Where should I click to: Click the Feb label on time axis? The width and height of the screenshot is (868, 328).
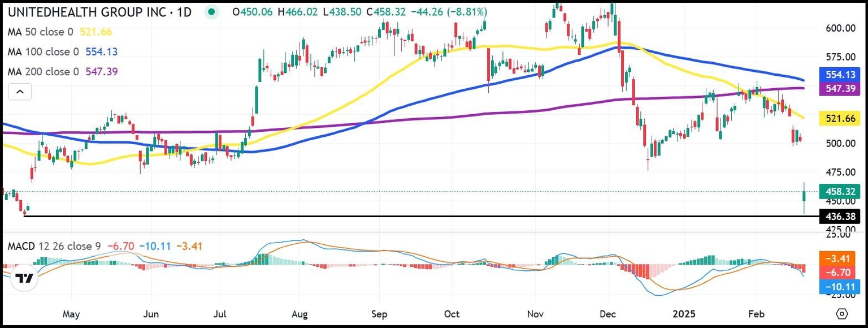coord(756,313)
